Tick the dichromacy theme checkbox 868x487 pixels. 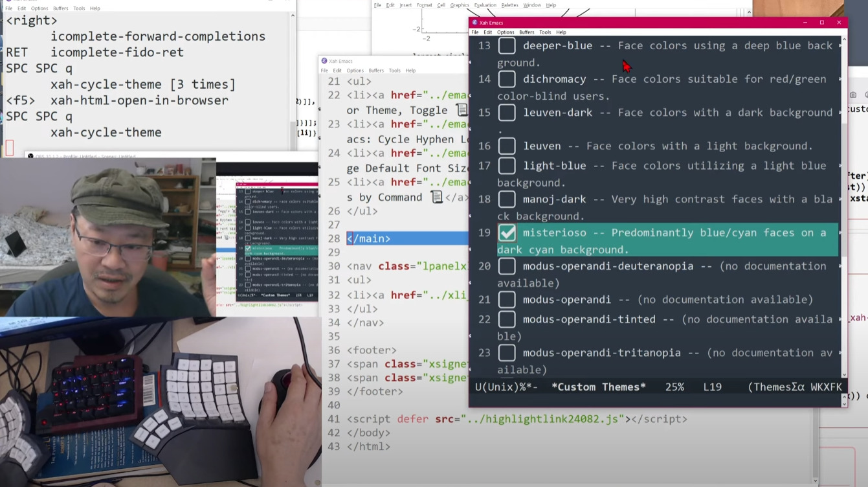pyautogui.click(x=507, y=79)
